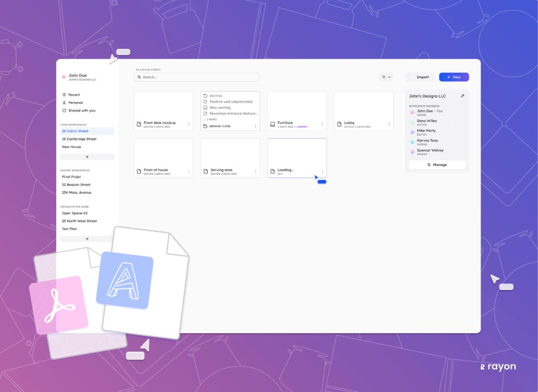Click the person icon beside Personal
The height and width of the screenshot is (392, 538).
coord(64,103)
